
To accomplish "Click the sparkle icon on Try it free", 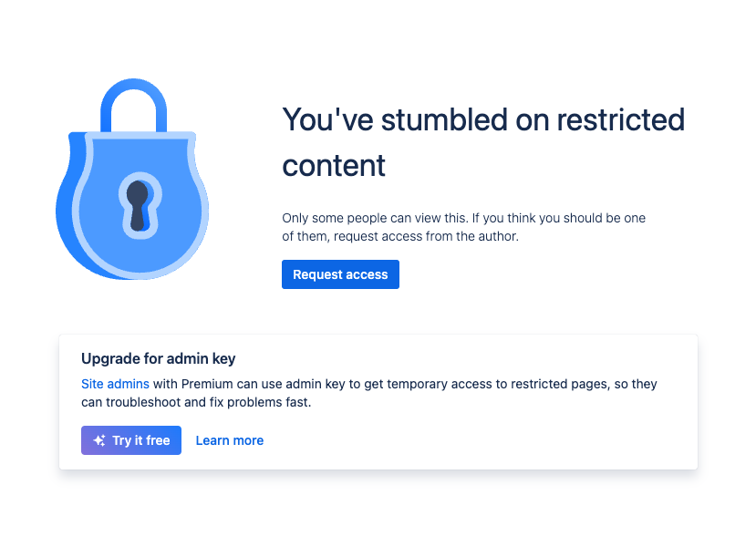I will [x=99, y=440].
